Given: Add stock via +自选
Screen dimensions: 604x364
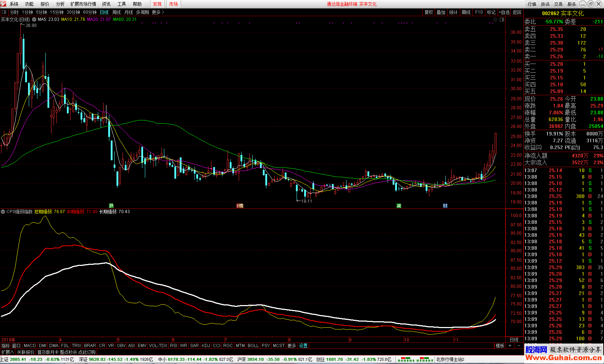Looking at the screenshot, I should [x=504, y=12].
